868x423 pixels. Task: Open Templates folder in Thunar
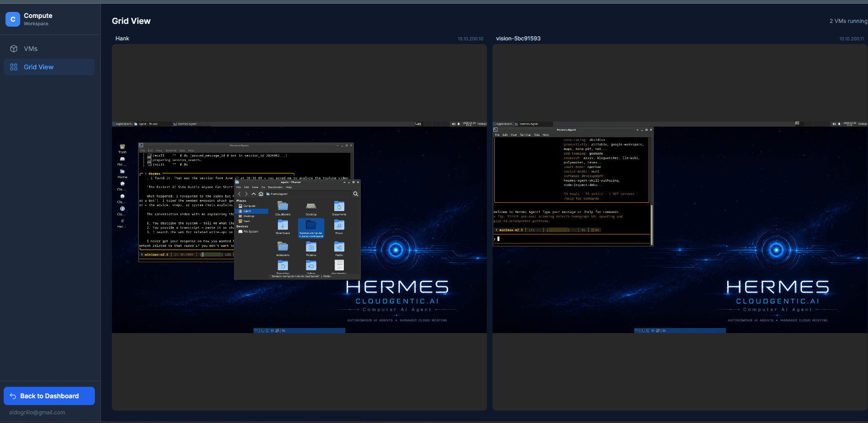click(x=283, y=267)
